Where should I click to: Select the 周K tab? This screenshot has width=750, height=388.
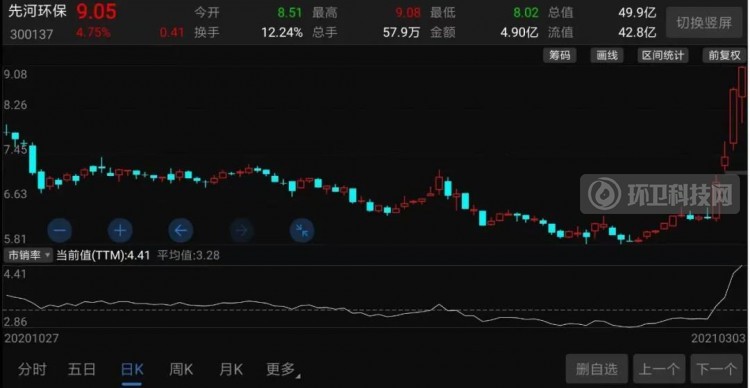[x=181, y=369]
